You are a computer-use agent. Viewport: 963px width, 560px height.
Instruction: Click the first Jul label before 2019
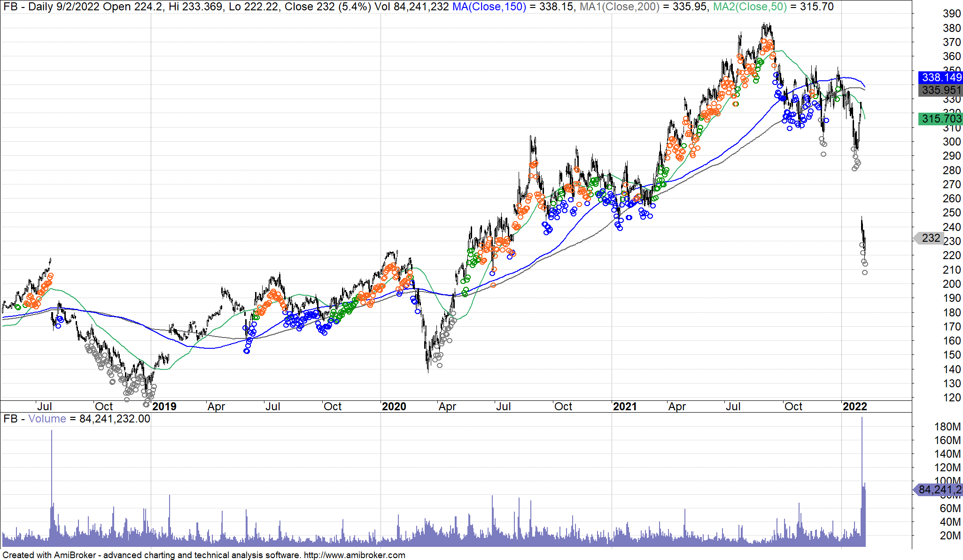pyautogui.click(x=45, y=407)
